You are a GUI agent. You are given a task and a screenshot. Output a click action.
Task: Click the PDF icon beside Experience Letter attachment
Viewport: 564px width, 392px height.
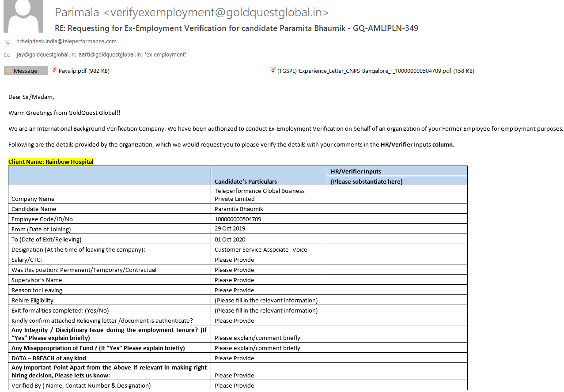click(x=273, y=70)
